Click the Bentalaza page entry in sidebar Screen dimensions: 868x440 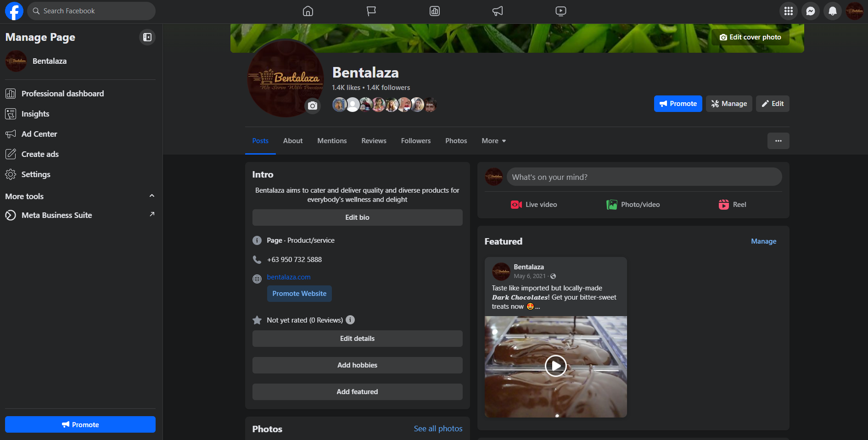[80, 61]
